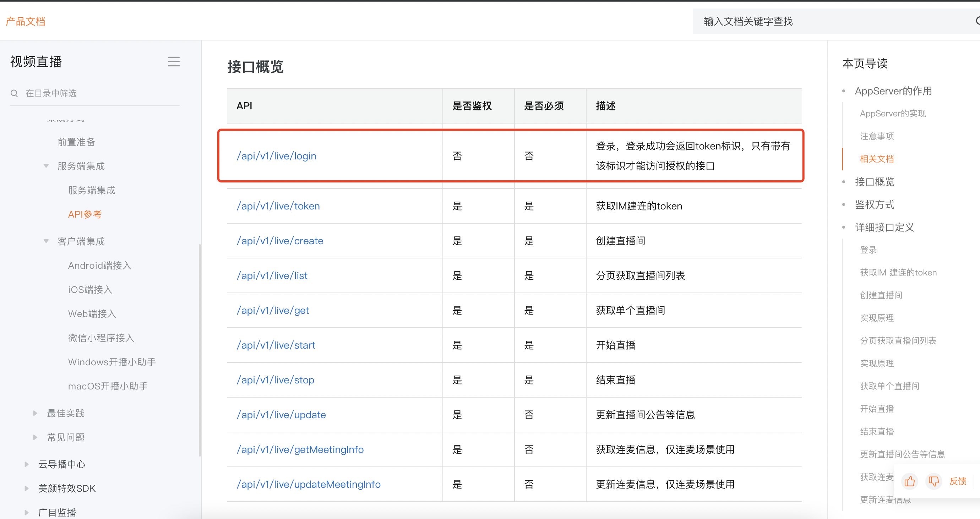Open the /api/v1/live/list link
This screenshot has height=519, width=980.
click(x=272, y=276)
